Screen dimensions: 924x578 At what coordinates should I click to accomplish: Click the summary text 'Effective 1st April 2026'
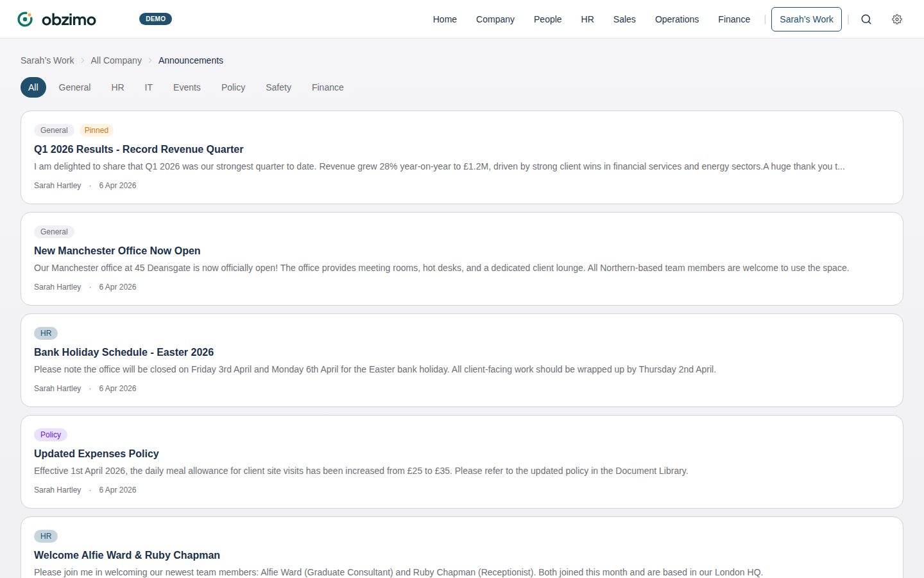361,471
